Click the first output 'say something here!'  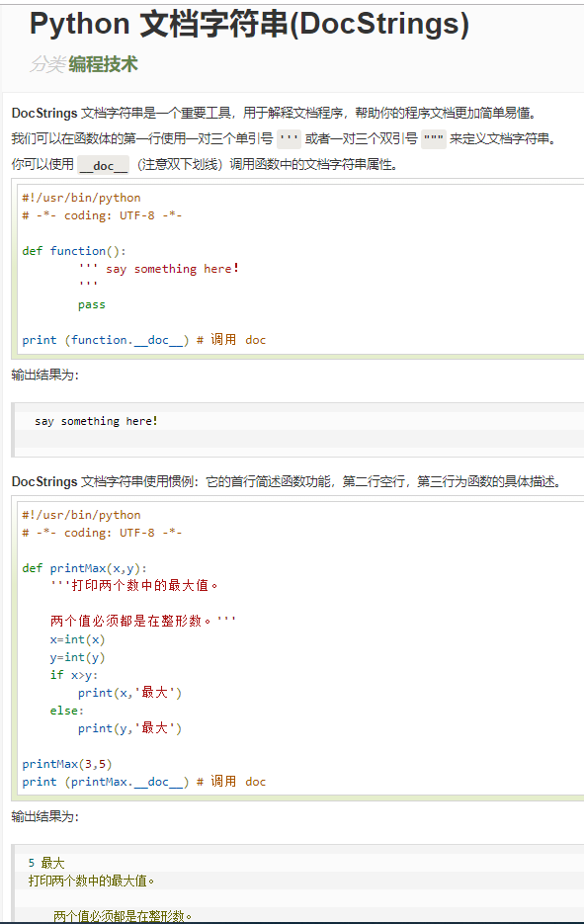(96, 421)
